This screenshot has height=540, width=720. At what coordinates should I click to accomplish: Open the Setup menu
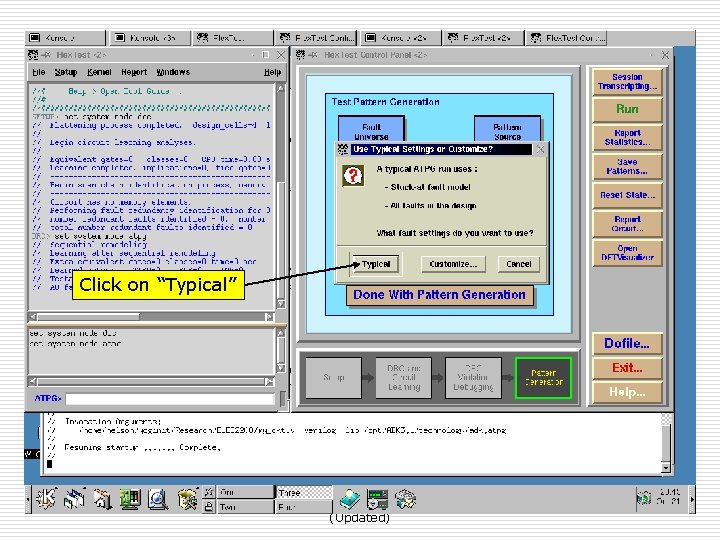(x=66, y=72)
